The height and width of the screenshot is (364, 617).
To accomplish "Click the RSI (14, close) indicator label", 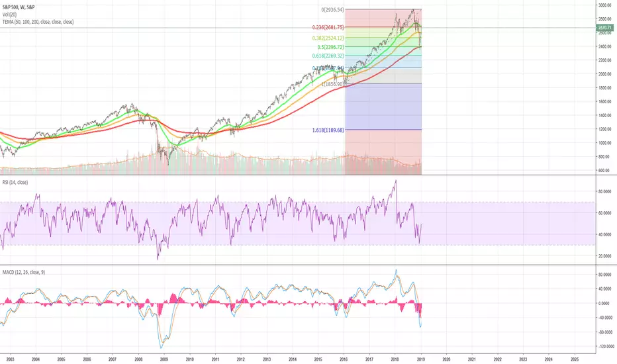I will click(x=15, y=182).
